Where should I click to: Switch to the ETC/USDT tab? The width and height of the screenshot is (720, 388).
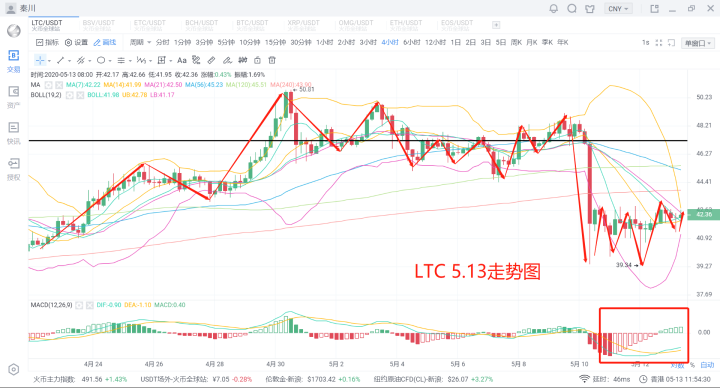pos(150,25)
